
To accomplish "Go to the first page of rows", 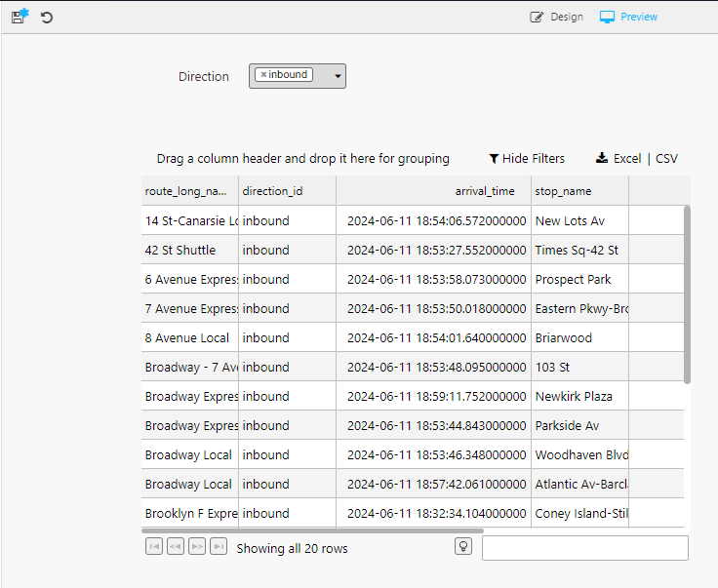I will 154,547.
